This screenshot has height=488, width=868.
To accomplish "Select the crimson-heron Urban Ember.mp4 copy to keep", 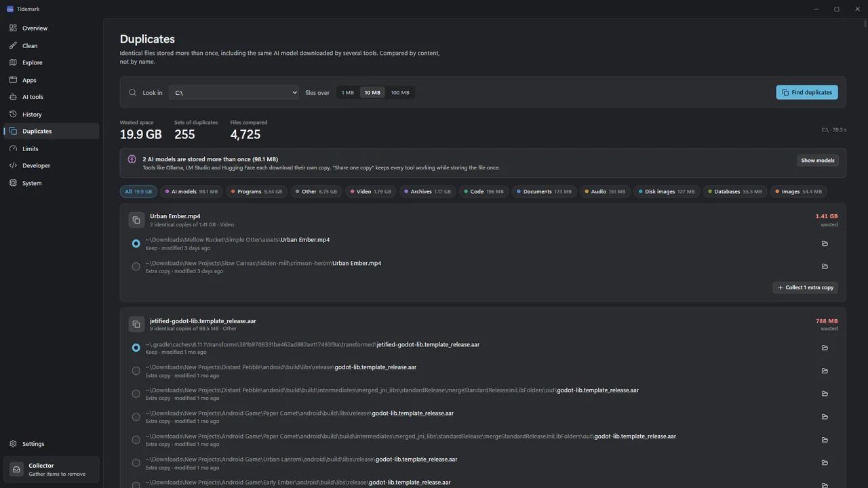I will coord(136,266).
